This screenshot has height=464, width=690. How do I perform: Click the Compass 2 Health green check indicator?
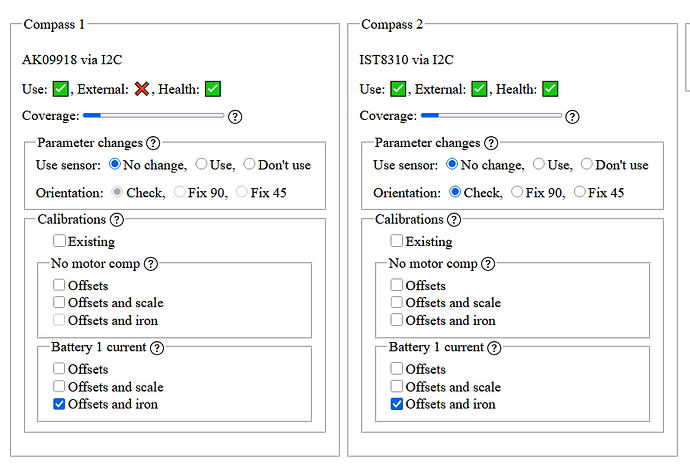pos(550,89)
